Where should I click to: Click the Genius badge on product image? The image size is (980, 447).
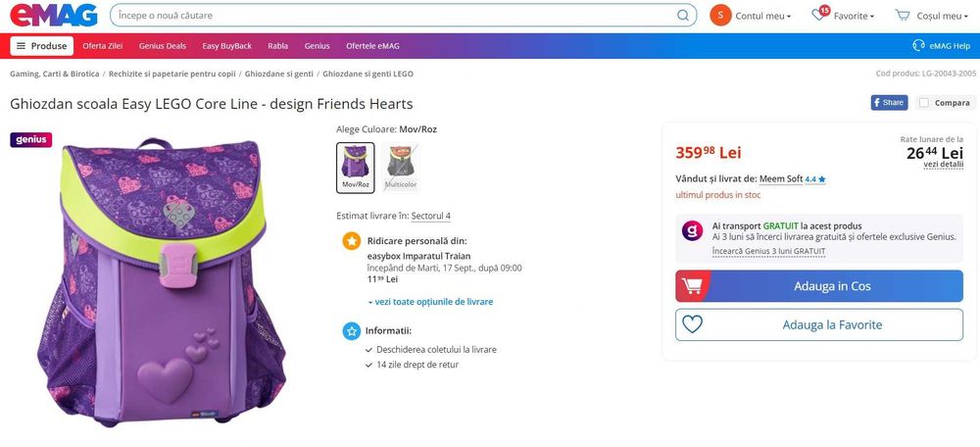(x=30, y=139)
